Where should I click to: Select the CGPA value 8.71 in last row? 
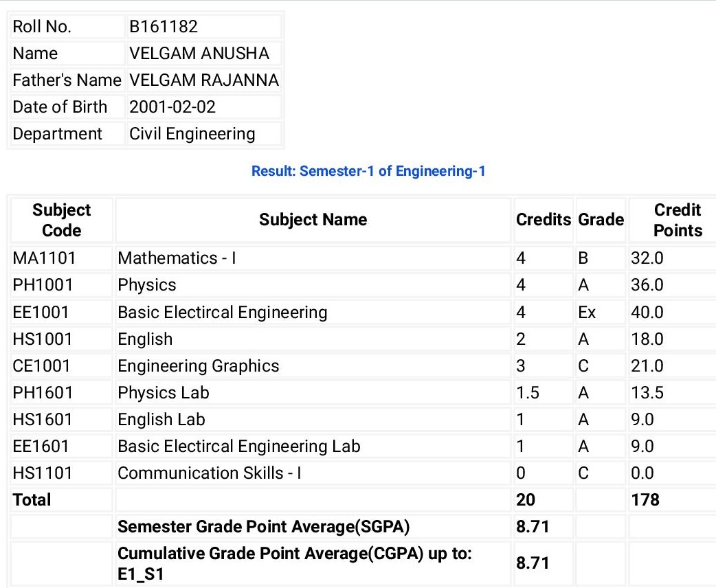click(x=533, y=563)
